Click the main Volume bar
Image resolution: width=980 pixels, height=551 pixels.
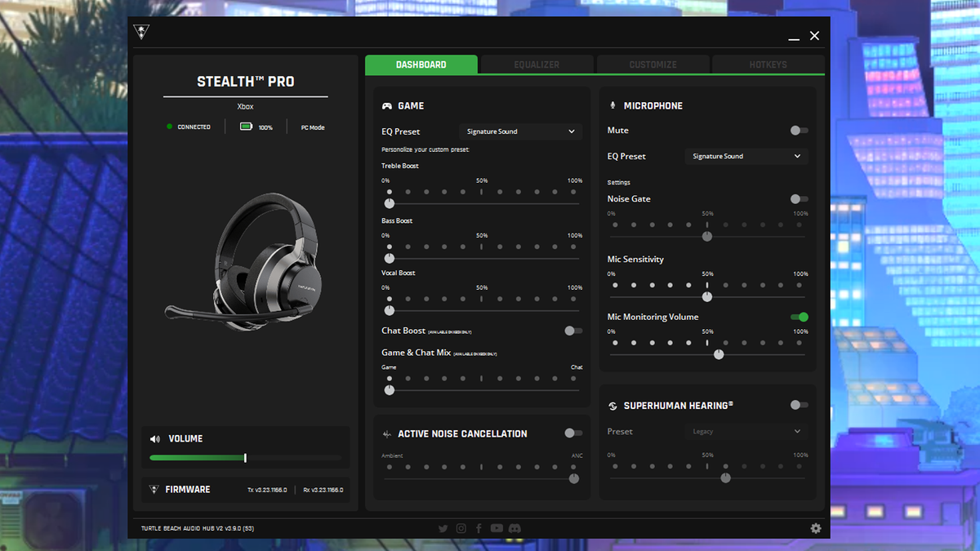click(246, 458)
